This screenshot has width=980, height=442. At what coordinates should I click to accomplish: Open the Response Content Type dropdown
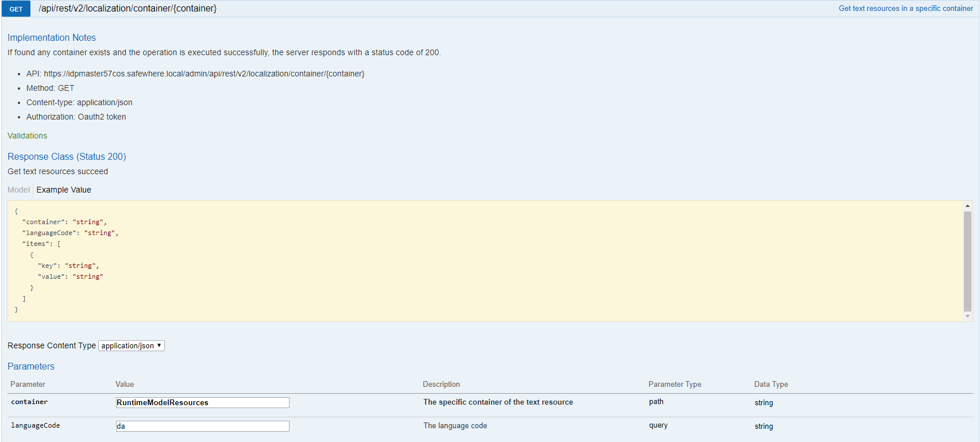(132, 345)
